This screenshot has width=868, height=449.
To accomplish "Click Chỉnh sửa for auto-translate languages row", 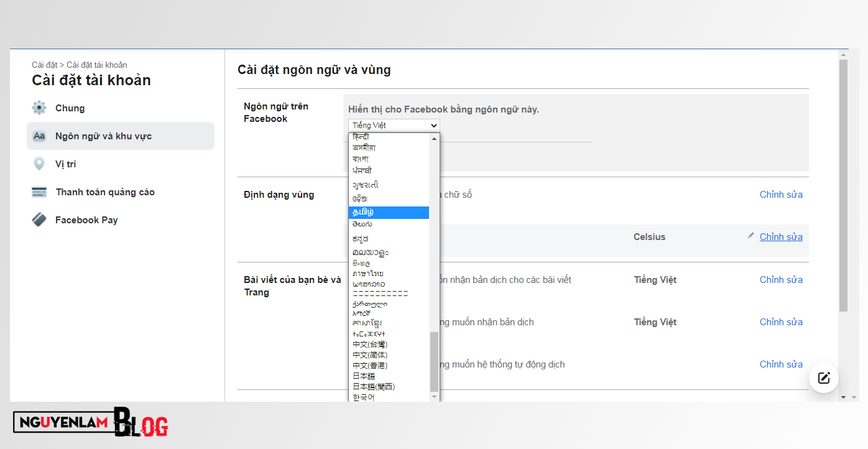I will pos(781,364).
